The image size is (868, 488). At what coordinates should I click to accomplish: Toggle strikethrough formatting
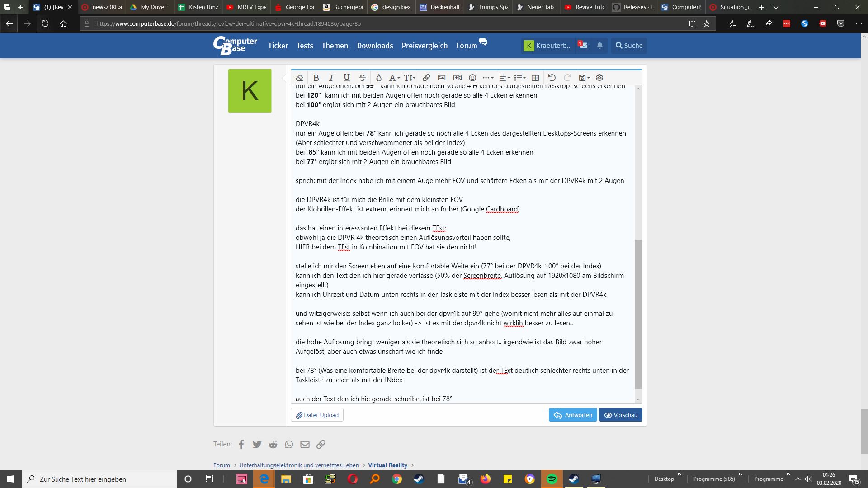pyautogui.click(x=362, y=78)
